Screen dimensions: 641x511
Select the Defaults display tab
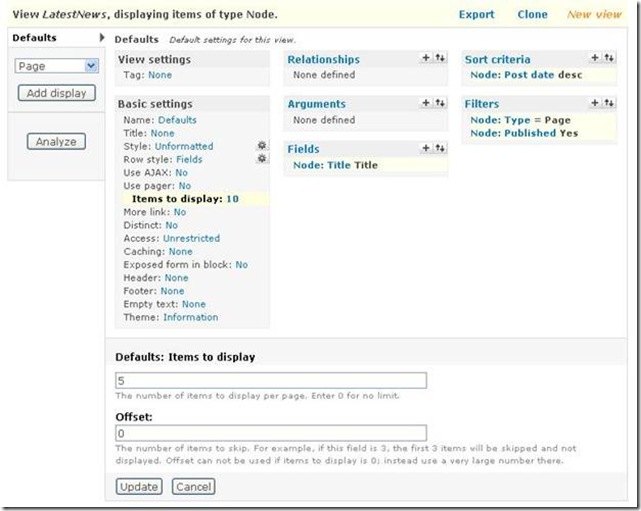[35, 38]
